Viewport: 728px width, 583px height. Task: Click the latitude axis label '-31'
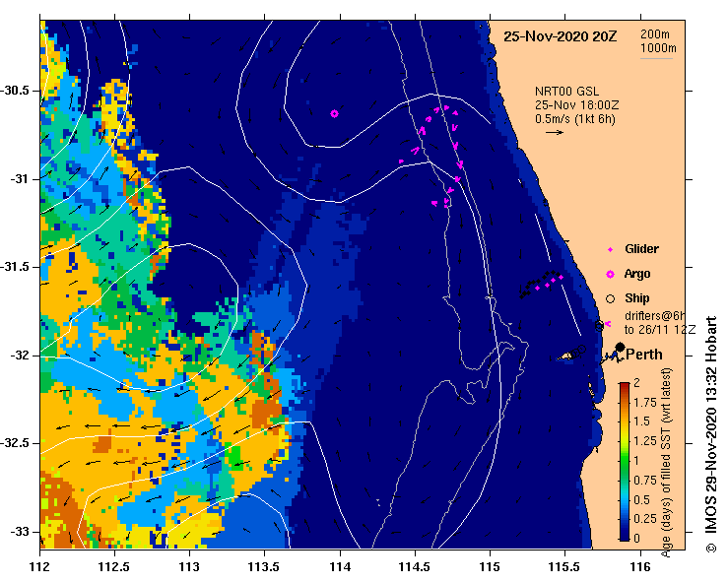[x=20, y=178]
